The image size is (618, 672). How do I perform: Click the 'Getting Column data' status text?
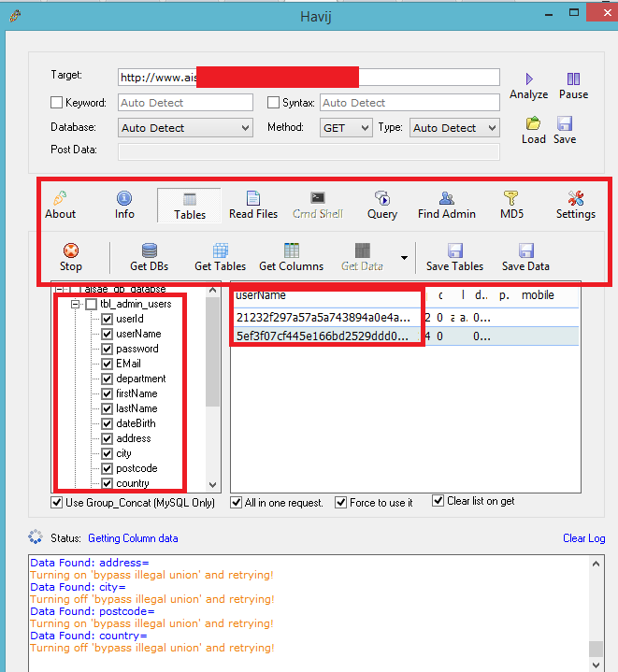[x=133, y=538]
